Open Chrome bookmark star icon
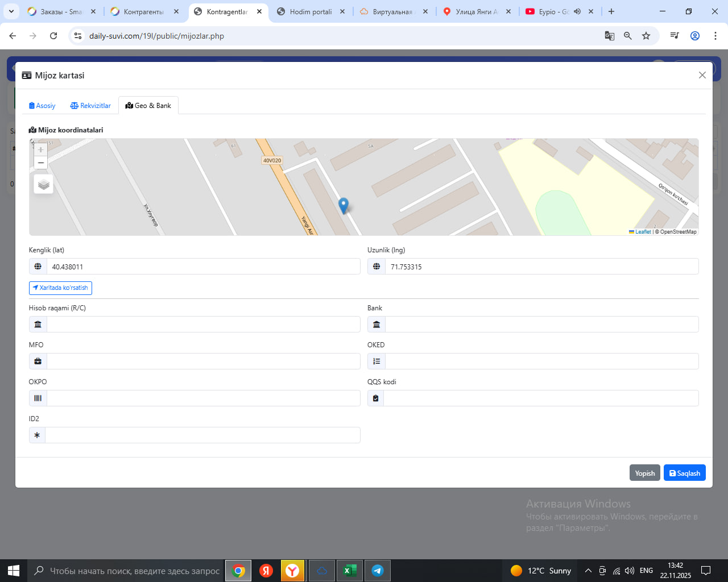The width and height of the screenshot is (728, 582). tap(646, 36)
